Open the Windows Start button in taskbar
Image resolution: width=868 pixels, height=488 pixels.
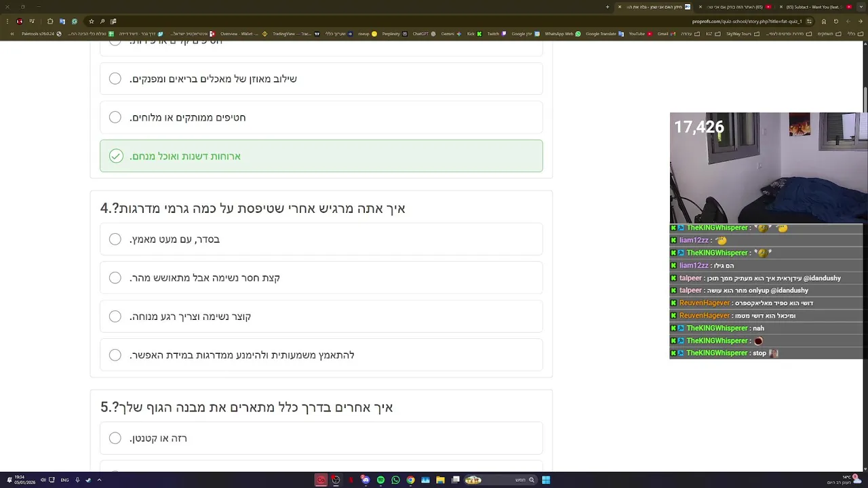click(546, 480)
